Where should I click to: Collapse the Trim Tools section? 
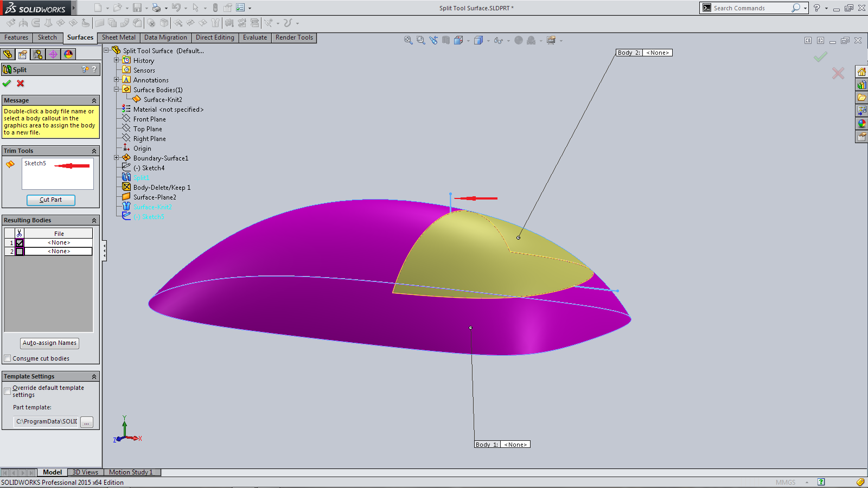(94, 151)
